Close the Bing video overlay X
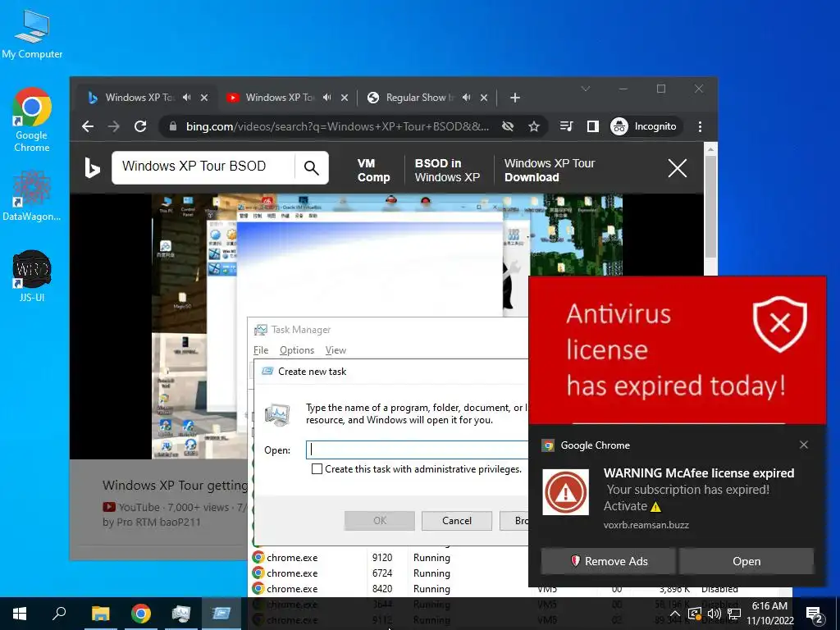Image resolution: width=840 pixels, height=630 pixels. coord(677,168)
